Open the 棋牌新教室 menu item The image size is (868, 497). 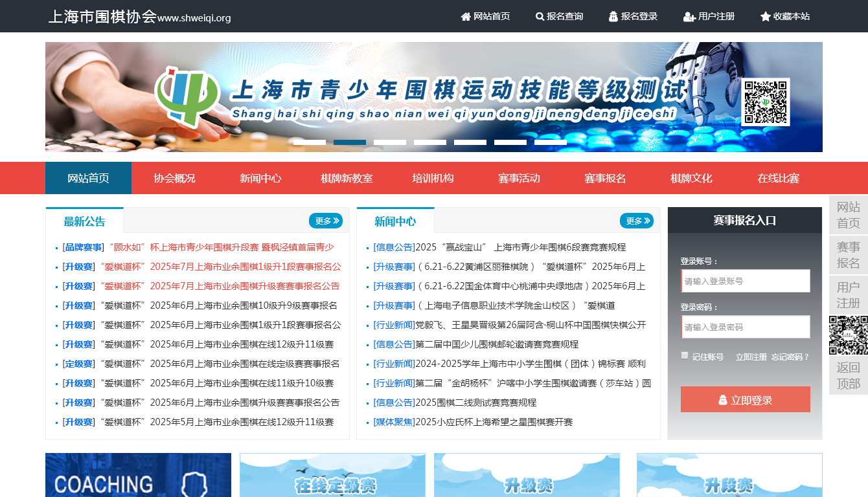(x=347, y=178)
